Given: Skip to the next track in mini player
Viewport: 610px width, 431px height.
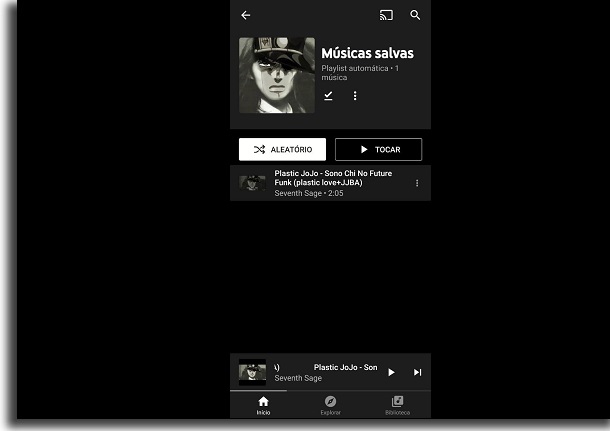Looking at the screenshot, I should (x=417, y=372).
